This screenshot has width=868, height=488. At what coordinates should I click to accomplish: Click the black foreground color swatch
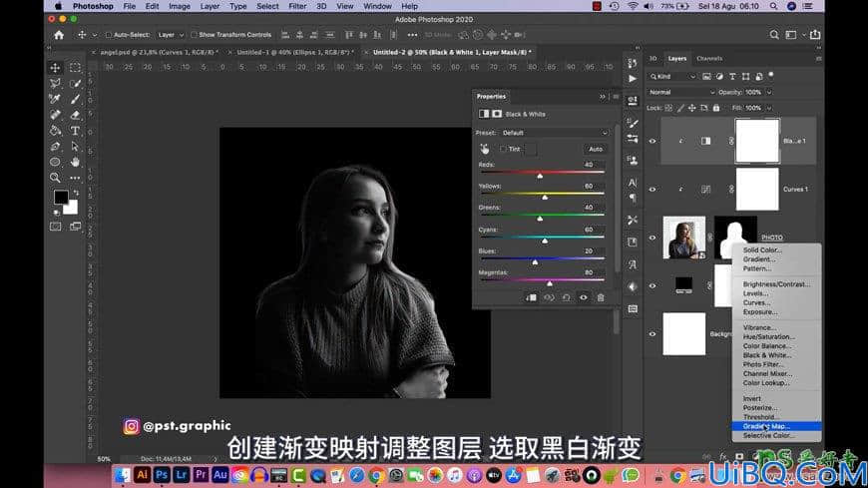click(61, 197)
